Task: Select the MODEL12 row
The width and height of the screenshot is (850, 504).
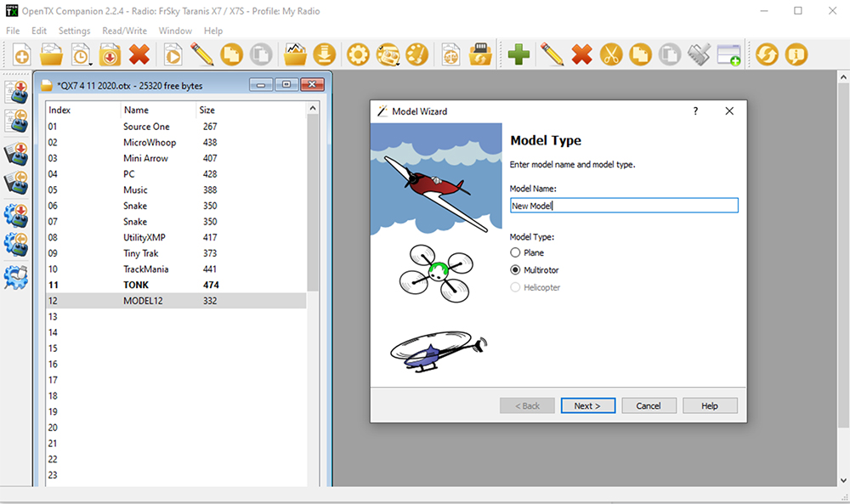Action: (x=176, y=301)
